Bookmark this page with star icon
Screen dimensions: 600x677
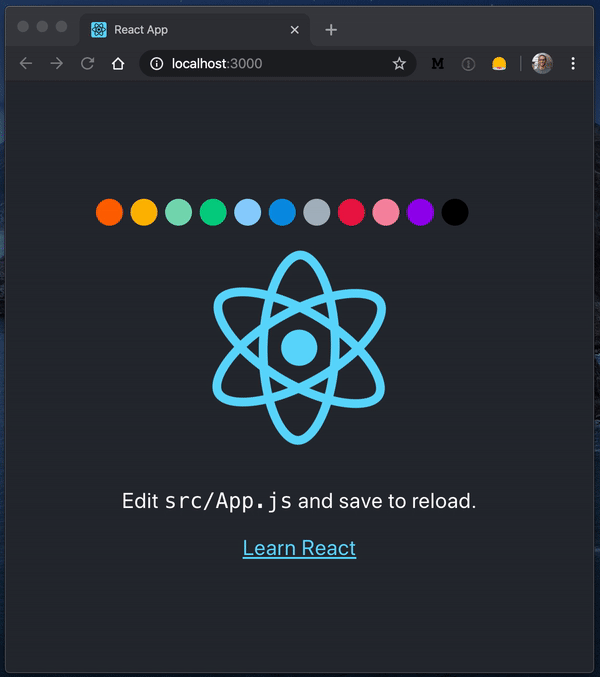coord(399,63)
